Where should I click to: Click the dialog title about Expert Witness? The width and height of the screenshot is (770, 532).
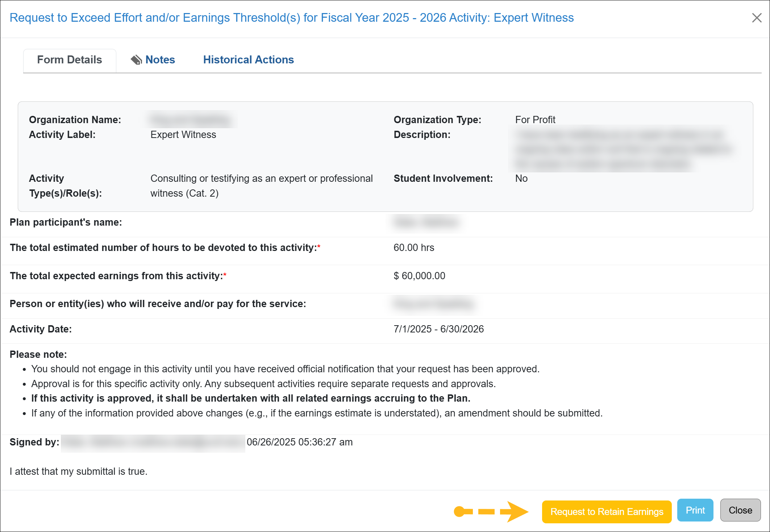[x=291, y=18]
